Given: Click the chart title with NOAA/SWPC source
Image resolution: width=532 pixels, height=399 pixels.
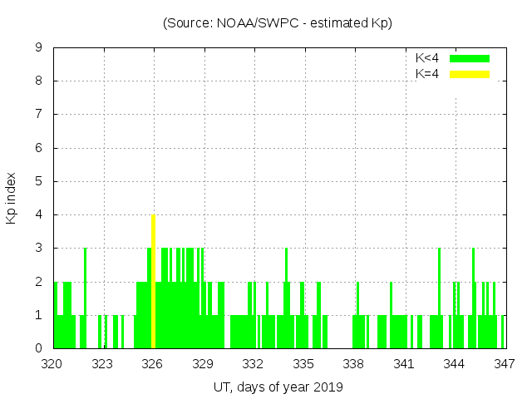Looking at the screenshot, I should 278,23.
